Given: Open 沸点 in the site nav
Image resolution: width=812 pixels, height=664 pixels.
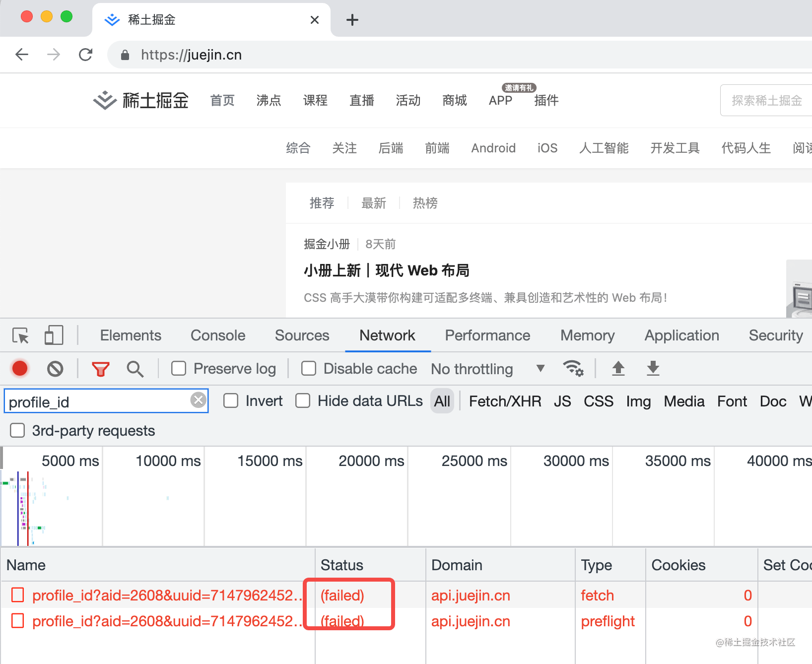Looking at the screenshot, I should [x=269, y=100].
